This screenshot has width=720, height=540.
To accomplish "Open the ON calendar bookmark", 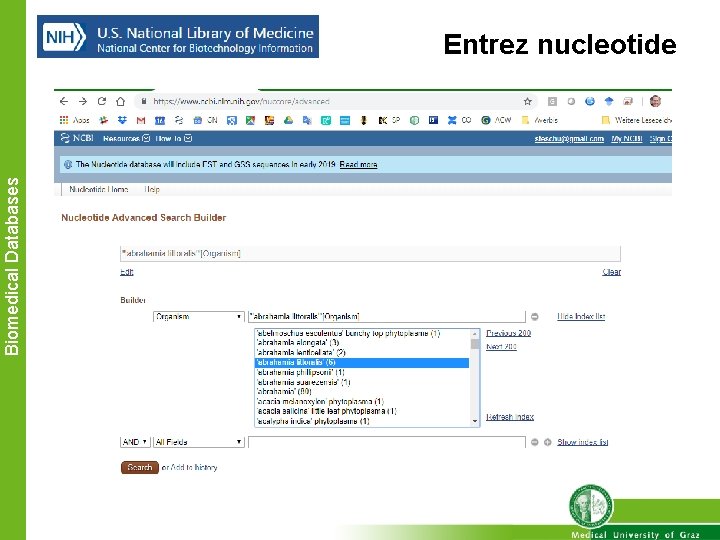I will (205, 120).
